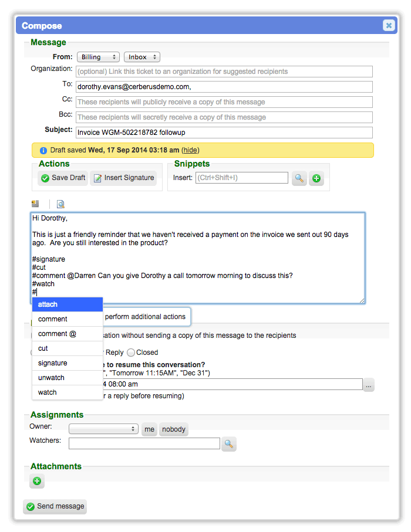Select watch from the autocomplete menu

68,392
